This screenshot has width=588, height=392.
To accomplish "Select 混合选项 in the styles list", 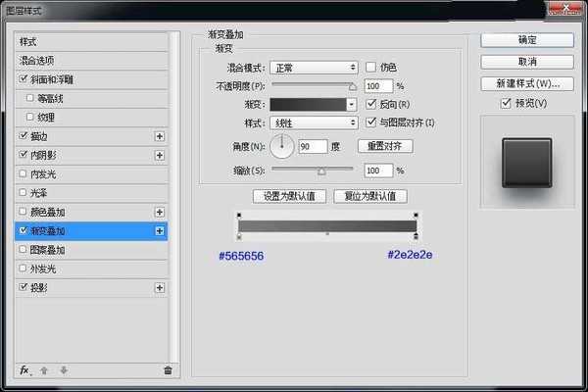I will (90, 61).
